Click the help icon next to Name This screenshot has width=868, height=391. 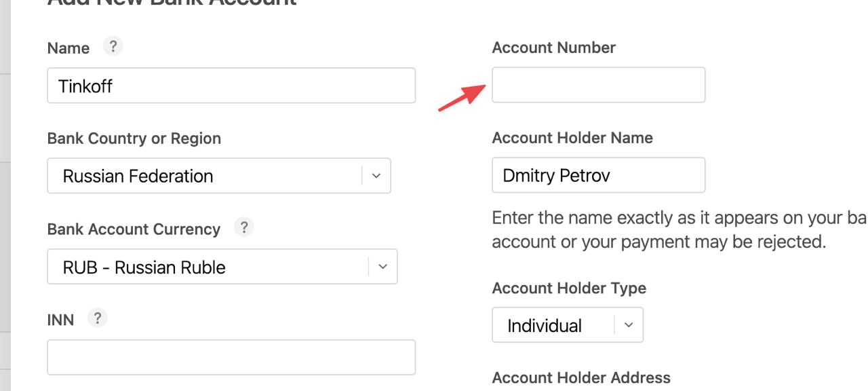click(113, 47)
